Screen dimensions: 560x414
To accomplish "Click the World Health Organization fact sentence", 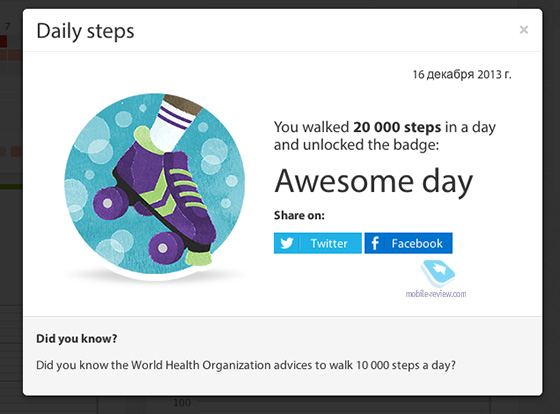I will [246, 365].
